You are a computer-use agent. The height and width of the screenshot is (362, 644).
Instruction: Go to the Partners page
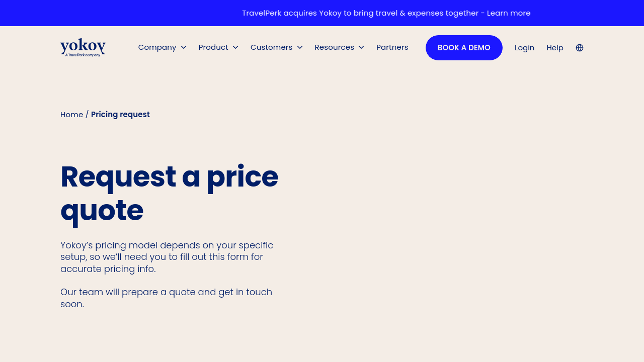coord(392,47)
